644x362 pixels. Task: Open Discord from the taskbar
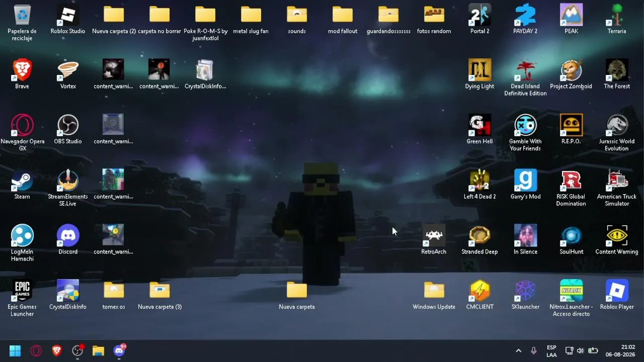pyautogui.click(x=119, y=350)
